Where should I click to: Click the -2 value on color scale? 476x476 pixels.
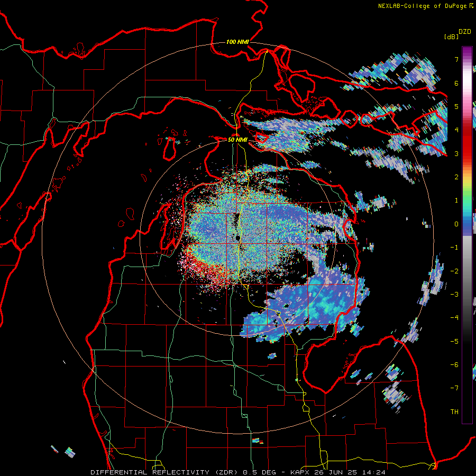pos(454,271)
